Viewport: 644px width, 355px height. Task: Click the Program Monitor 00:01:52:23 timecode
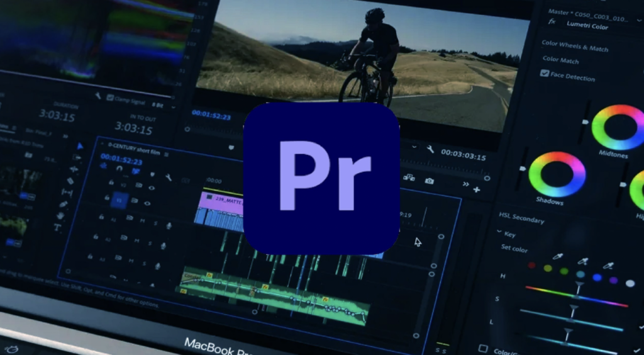click(x=211, y=115)
